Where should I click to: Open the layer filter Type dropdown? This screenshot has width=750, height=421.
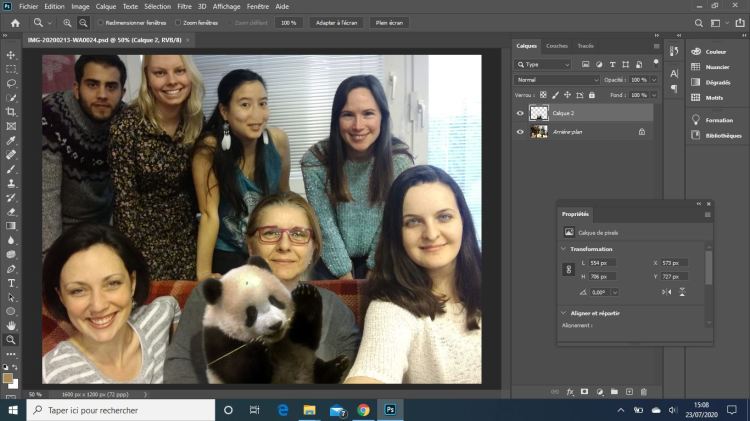tap(543, 64)
